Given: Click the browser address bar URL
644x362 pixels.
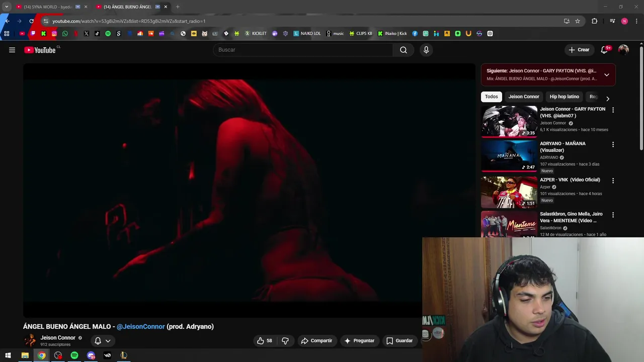Looking at the screenshot, I should coord(128,21).
